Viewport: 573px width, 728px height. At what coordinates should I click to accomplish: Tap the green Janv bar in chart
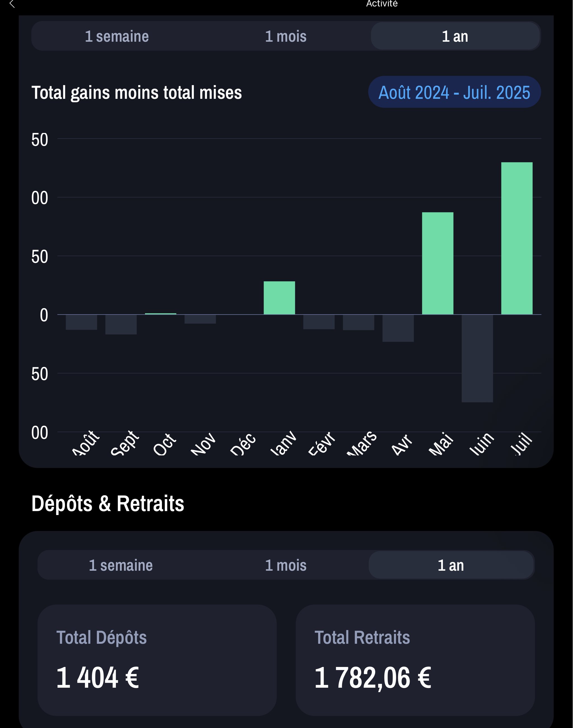(x=279, y=298)
